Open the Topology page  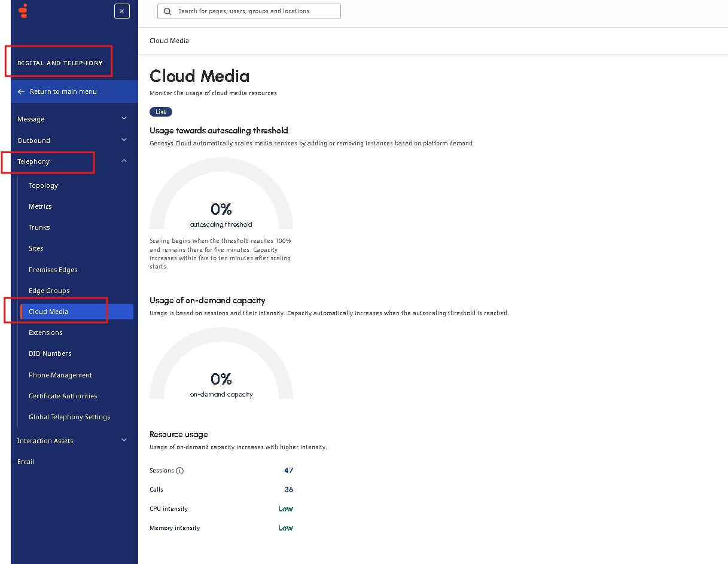pos(43,185)
